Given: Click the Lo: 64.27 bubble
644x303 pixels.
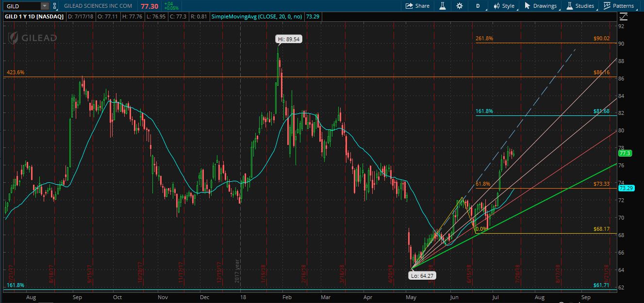Looking at the screenshot, I should click(423, 275).
